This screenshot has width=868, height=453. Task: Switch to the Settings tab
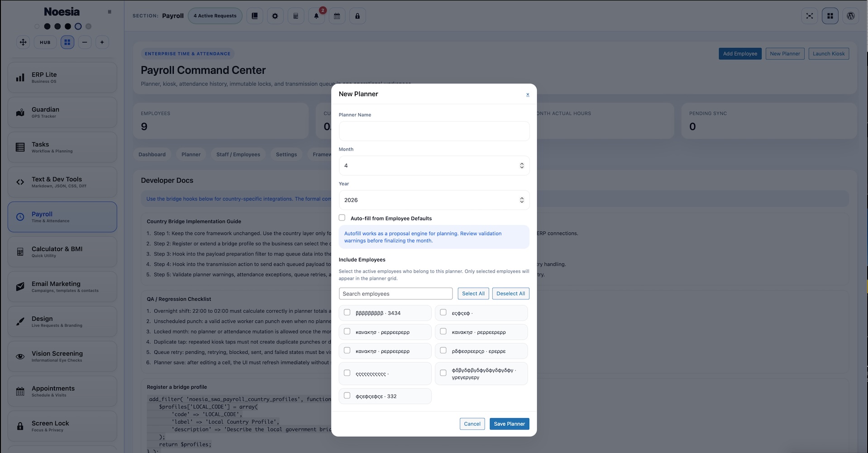click(286, 154)
